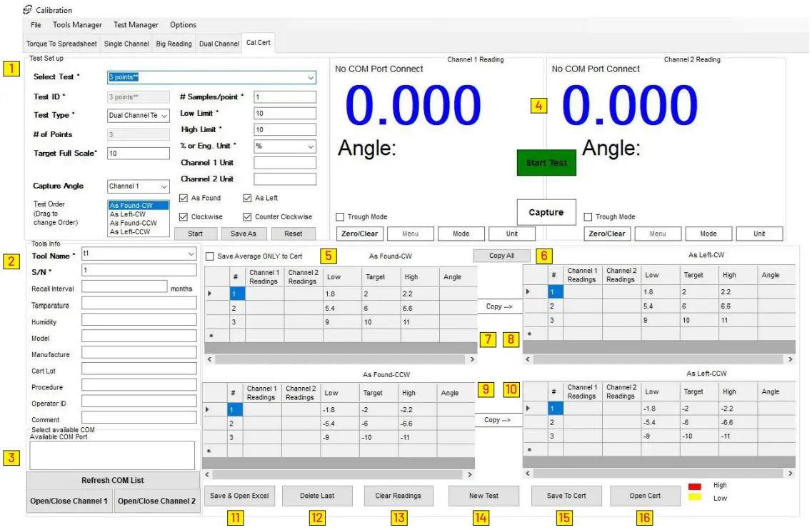The image size is (812, 530).
Task: Click the Capture button
Action: (546, 212)
